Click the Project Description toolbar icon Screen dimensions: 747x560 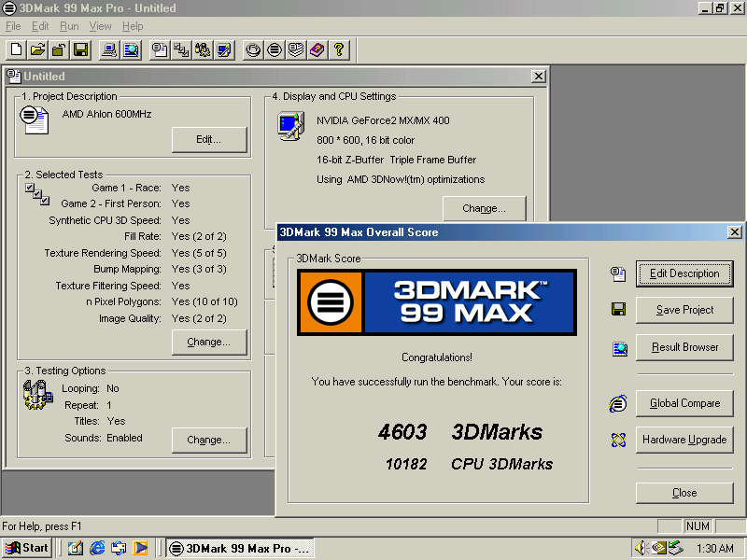pos(160,49)
